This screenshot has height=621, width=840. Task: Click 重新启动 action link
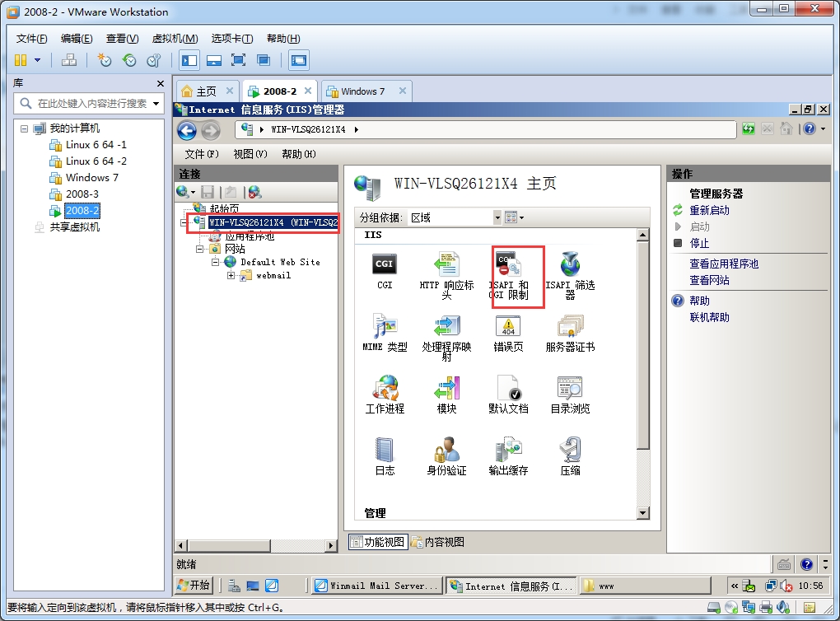709,211
